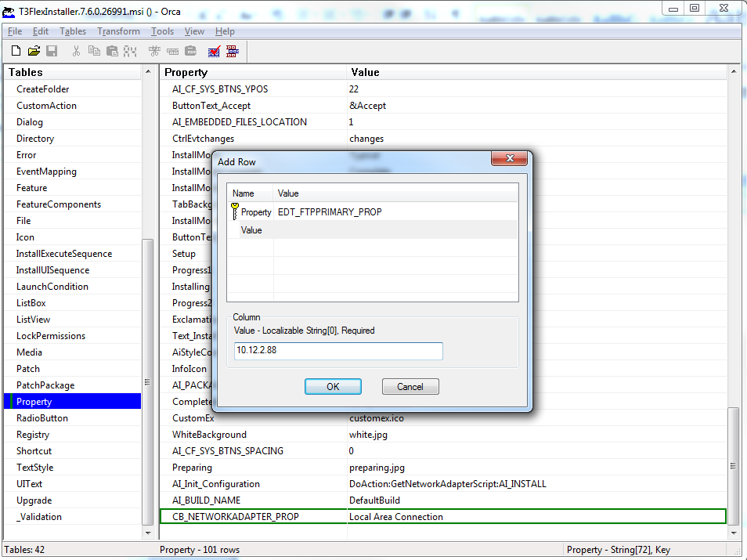Open the View menu
This screenshot has width=747, height=560.
pyautogui.click(x=194, y=31)
